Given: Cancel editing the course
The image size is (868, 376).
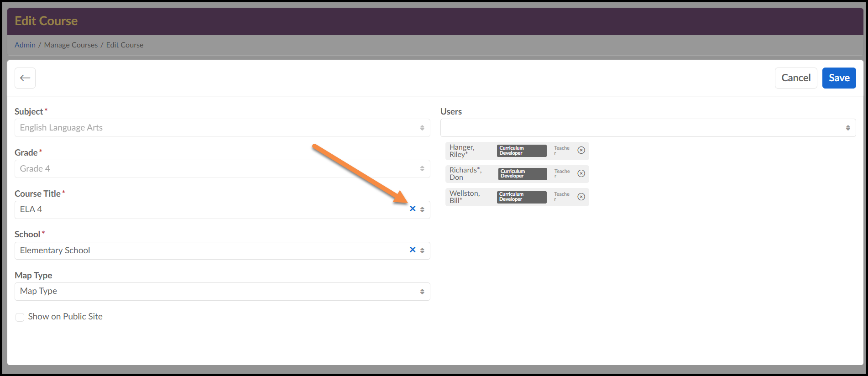Looking at the screenshot, I should point(795,78).
